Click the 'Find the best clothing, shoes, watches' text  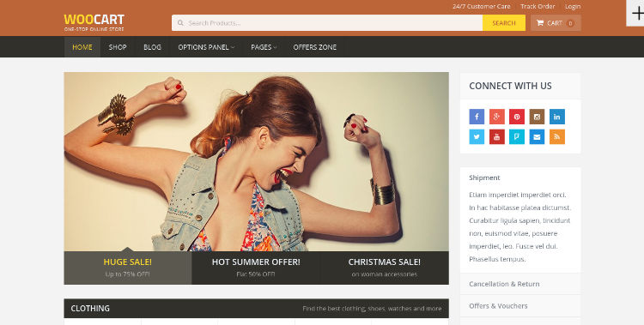(372, 309)
